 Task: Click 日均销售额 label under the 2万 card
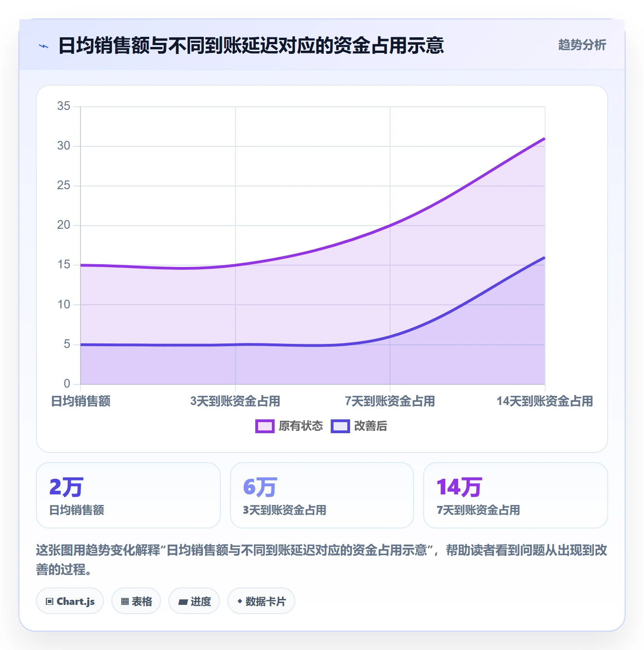click(77, 510)
